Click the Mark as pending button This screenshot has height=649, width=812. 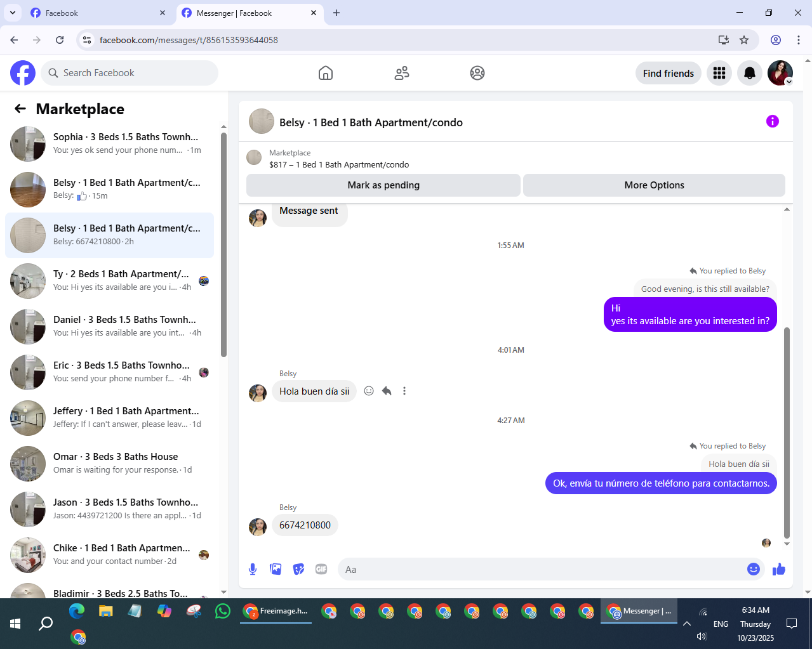383,185
